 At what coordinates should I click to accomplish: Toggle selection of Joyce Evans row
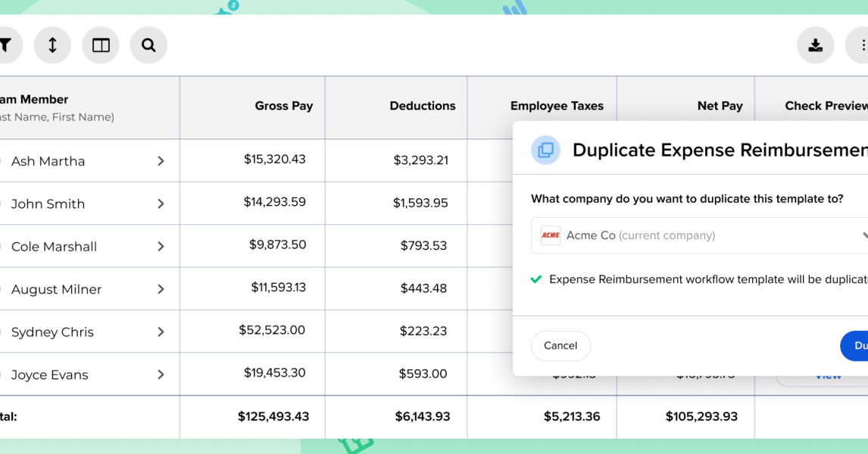coord(2,375)
